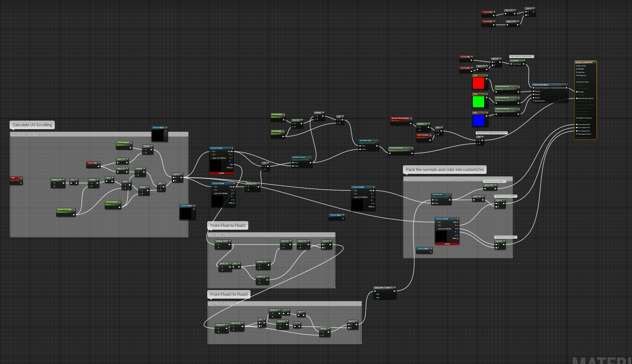
Task: Select the World Position Offset input pin
Action: coord(577,98)
